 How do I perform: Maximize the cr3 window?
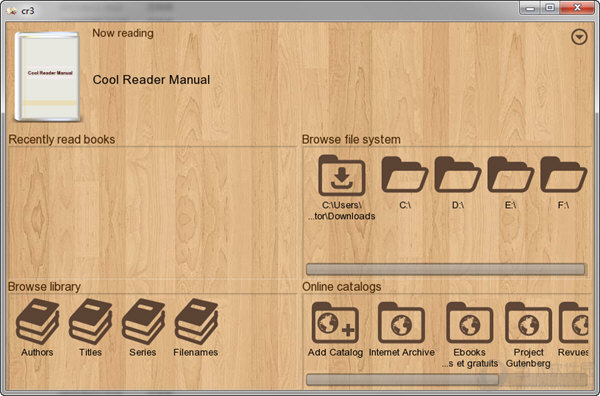(x=550, y=7)
